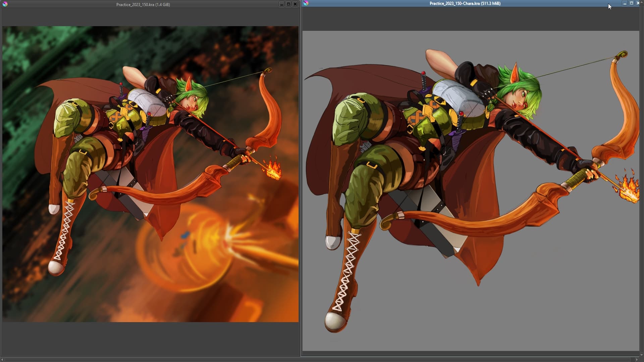Close the Practice_2023_150.kra subwindow

click(295, 4)
